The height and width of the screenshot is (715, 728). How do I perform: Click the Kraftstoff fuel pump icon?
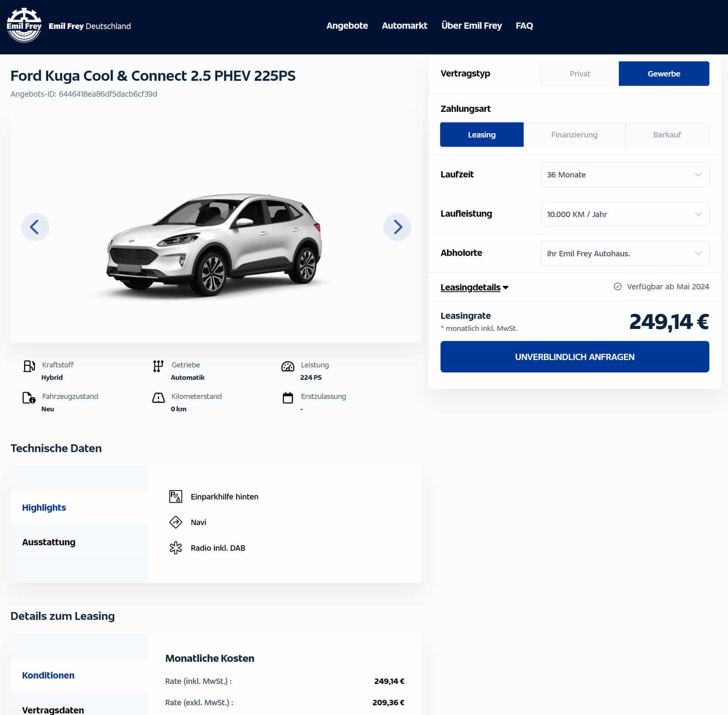(x=29, y=366)
